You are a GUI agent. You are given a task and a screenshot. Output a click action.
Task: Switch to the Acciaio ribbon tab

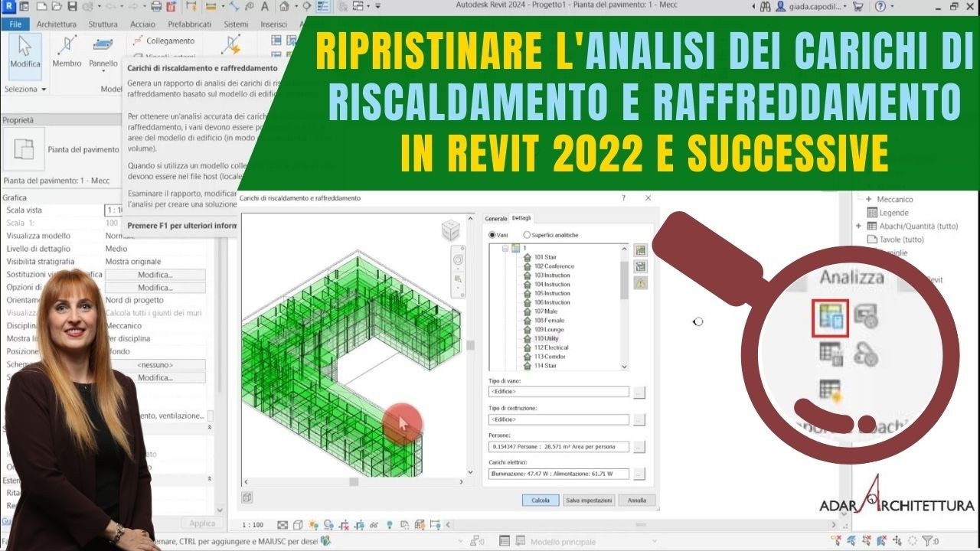coord(143,24)
